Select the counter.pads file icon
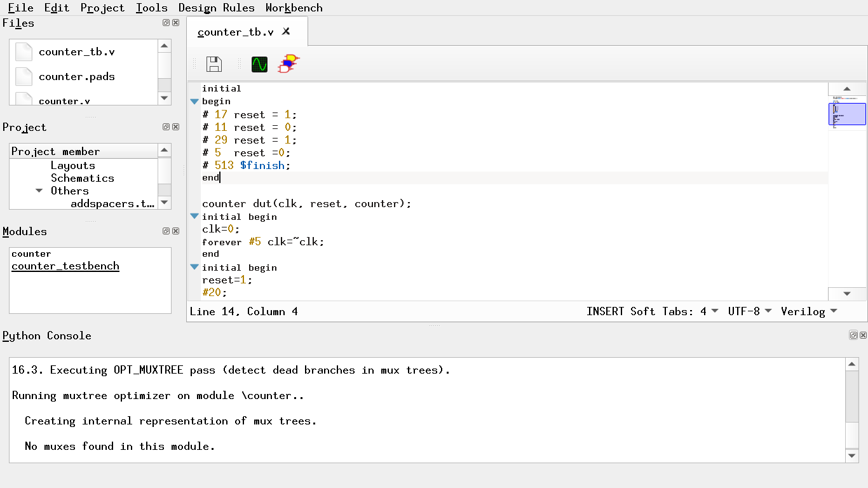Viewport: 868px width, 488px height. pyautogui.click(x=24, y=76)
